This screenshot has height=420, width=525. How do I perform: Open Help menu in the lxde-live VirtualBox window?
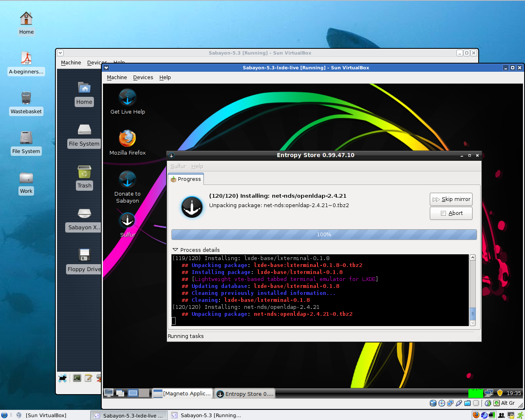[x=165, y=78]
